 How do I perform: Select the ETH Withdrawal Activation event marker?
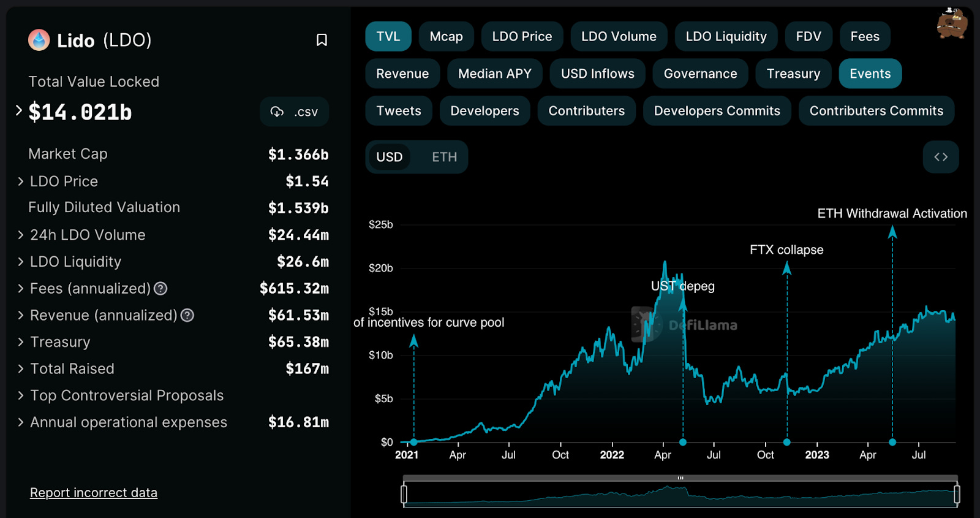point(892,442)
